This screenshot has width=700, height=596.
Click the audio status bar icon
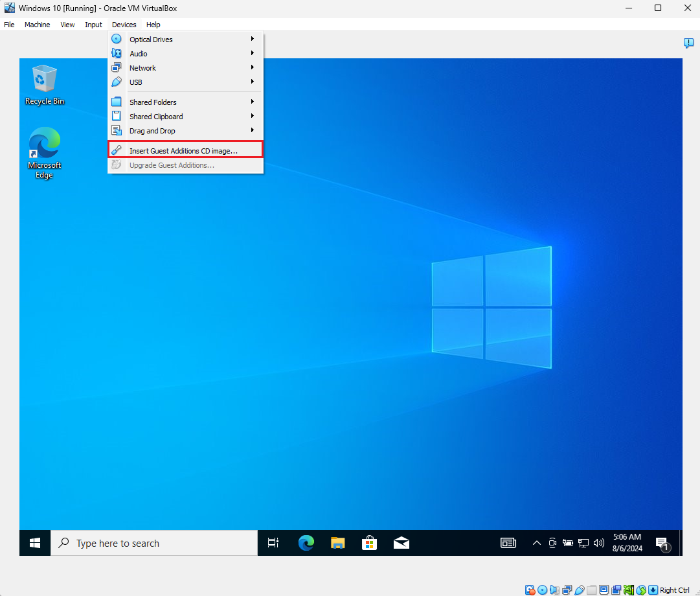click(x=554, y=590)
